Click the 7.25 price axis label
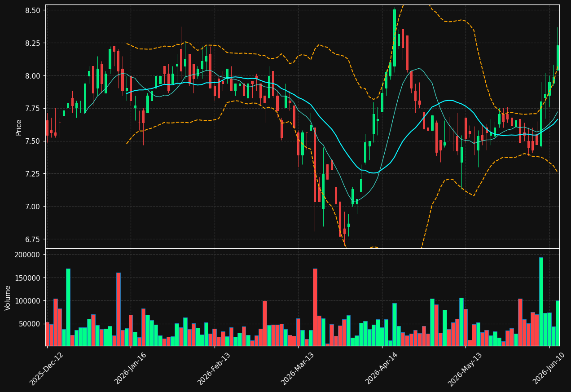The height and width of the screenshot is (392, 571). (x=33, y=174)
